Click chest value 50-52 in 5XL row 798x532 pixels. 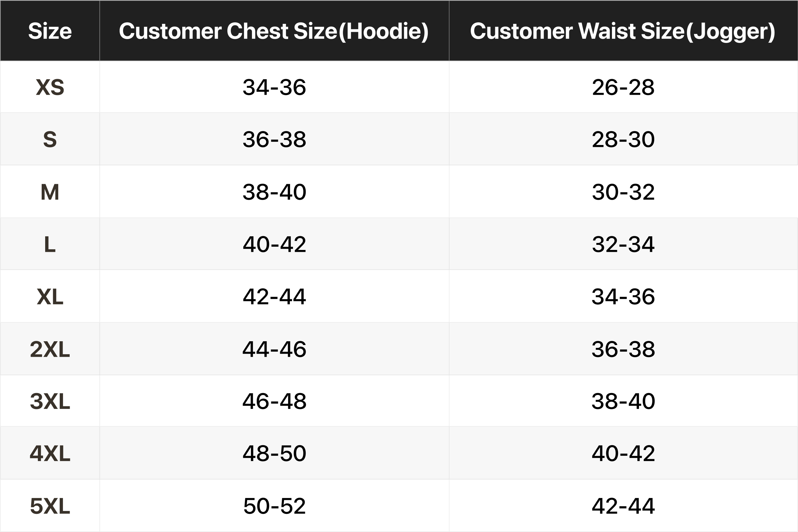pyautogui.click(x=274, y=506)
